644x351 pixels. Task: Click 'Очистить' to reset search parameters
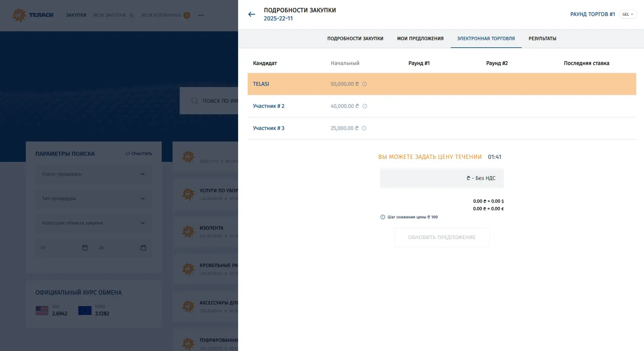coord(139,154)
